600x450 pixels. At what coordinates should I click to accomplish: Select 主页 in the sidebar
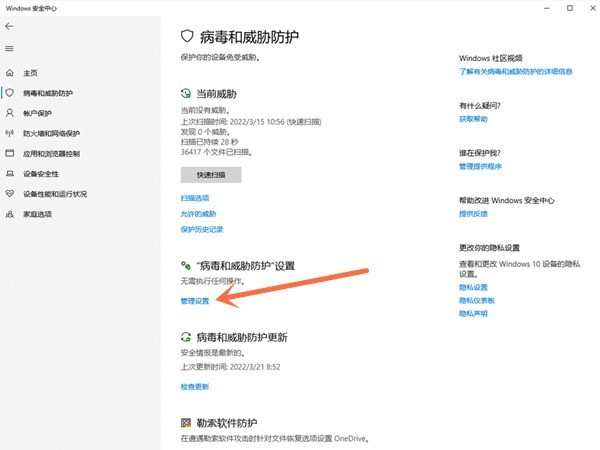coord(30,73)
